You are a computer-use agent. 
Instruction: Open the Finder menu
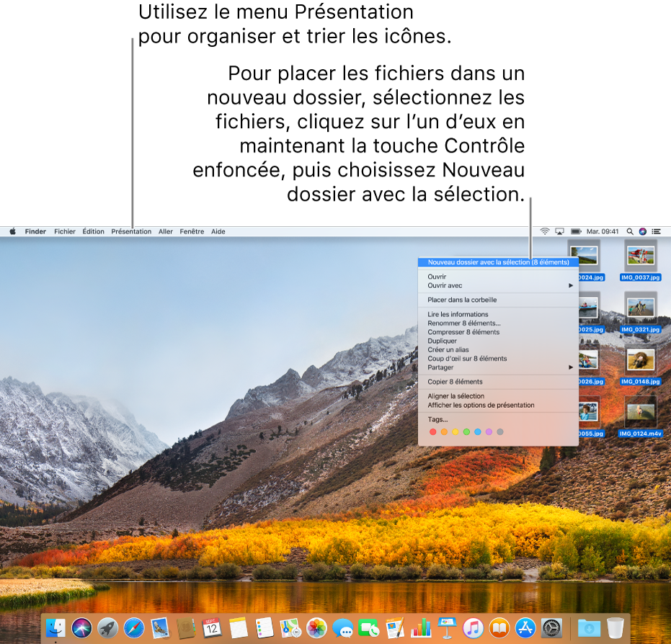(x=35, y=231)
